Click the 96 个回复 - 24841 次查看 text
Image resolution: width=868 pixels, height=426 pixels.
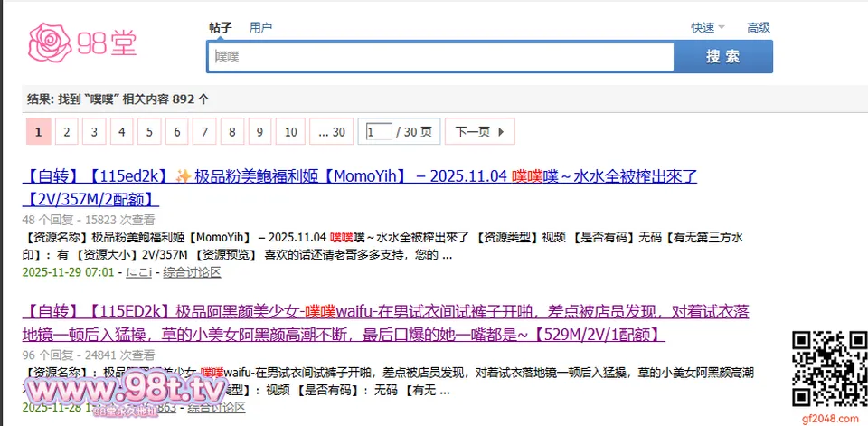coord(89,355)
